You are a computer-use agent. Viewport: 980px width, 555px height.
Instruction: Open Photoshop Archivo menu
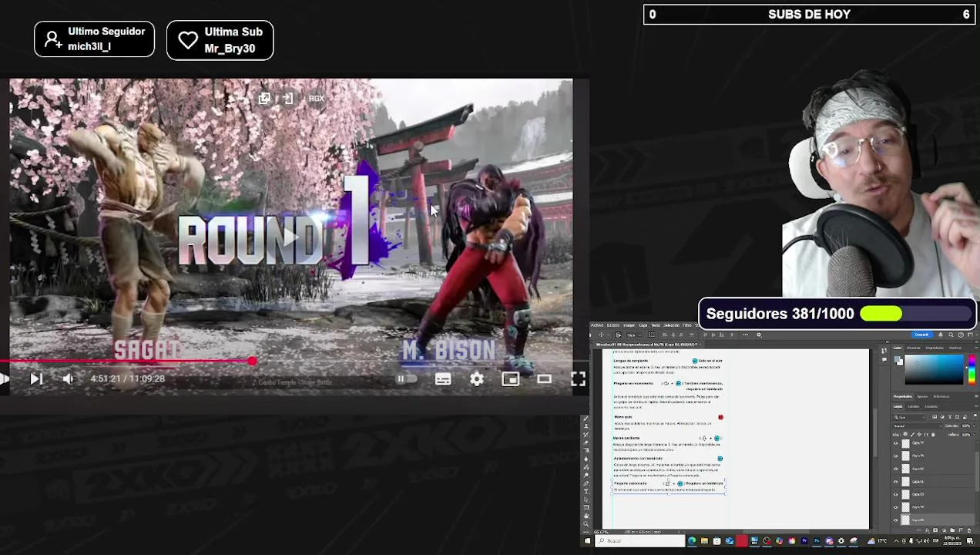pos(596,325)
